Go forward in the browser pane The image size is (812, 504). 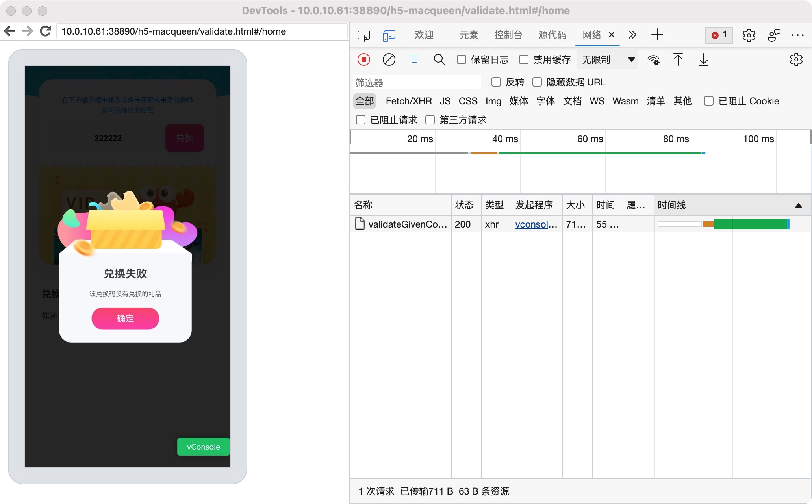pyautogui.click(x=27, y=31)
